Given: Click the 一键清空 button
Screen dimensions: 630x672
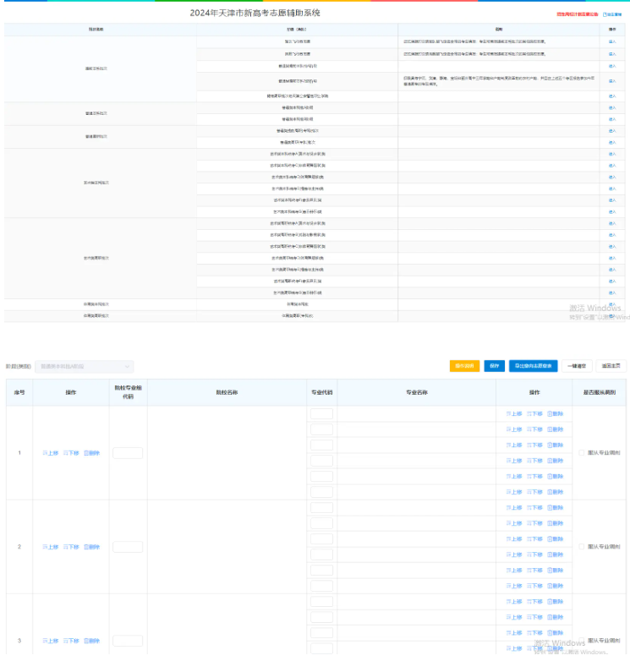Looking at the screenshot, I should (577, 366).
